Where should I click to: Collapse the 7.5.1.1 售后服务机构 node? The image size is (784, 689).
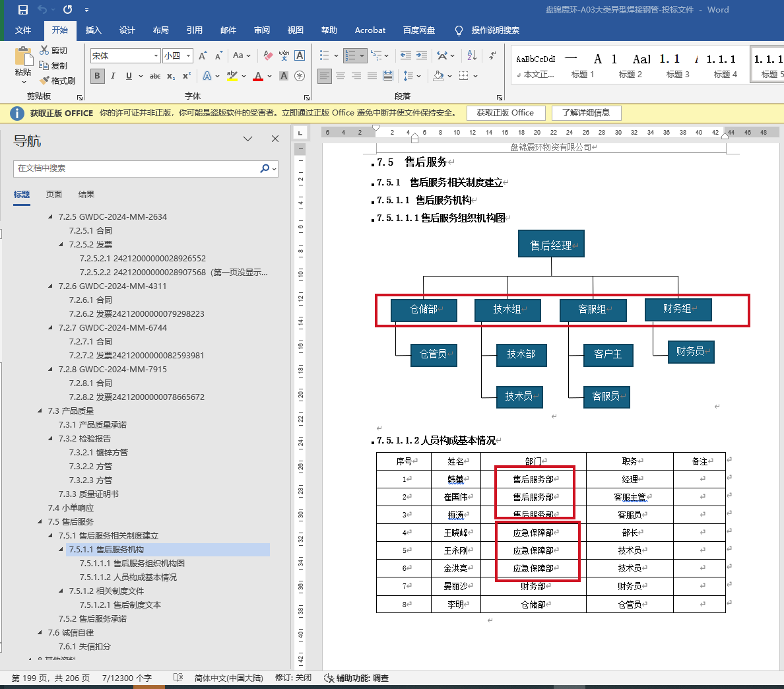[61, 549]
